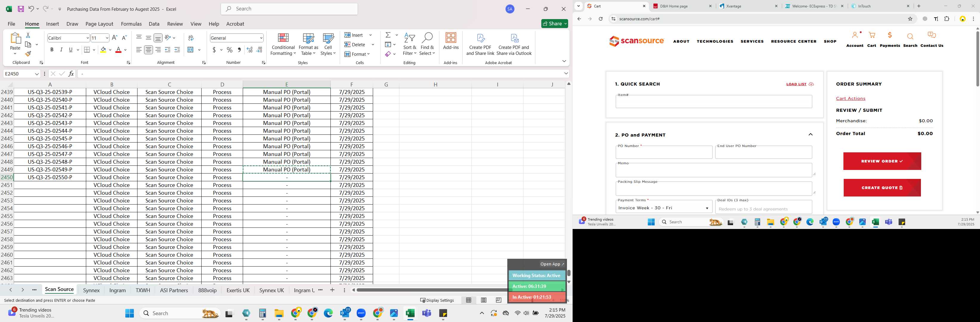Click the Undo arrow in Excel
Viewport: 980px width, 322px height.
coord(31,9)
